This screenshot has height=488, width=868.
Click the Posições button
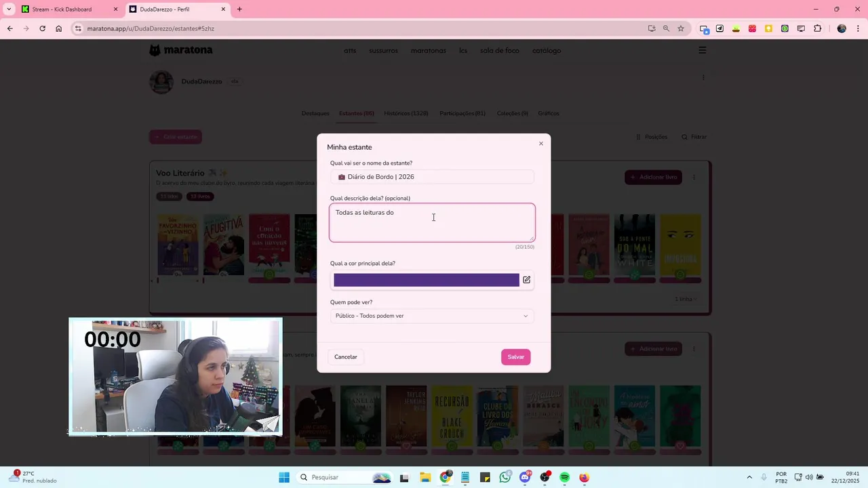click(652, 137)
